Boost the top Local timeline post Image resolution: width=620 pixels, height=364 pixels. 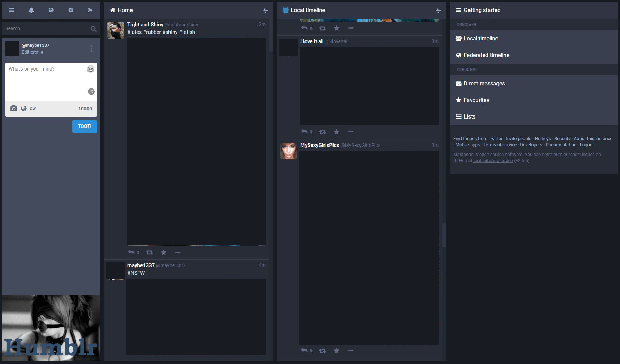pos(322,28)
